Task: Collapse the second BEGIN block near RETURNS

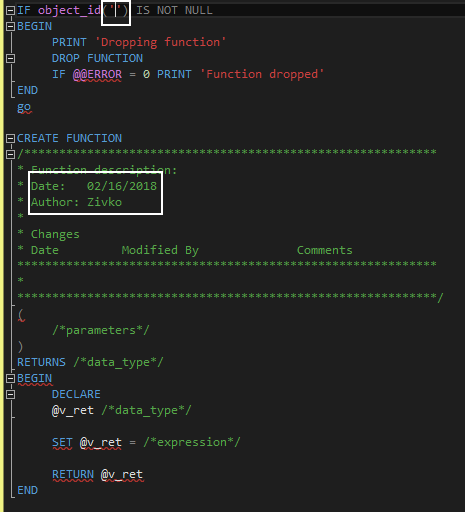Action: click(11, 378)
